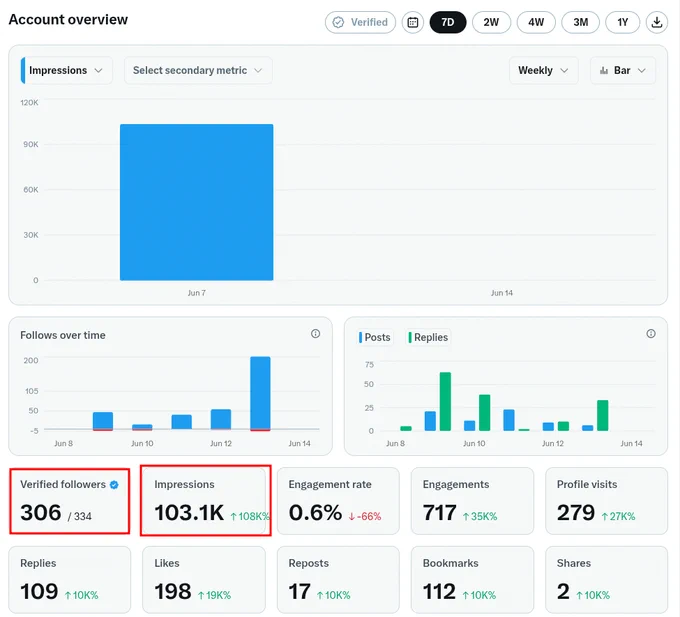Switch to the 4W time range
Screen dimensions: 680x617
pos(536,22)
